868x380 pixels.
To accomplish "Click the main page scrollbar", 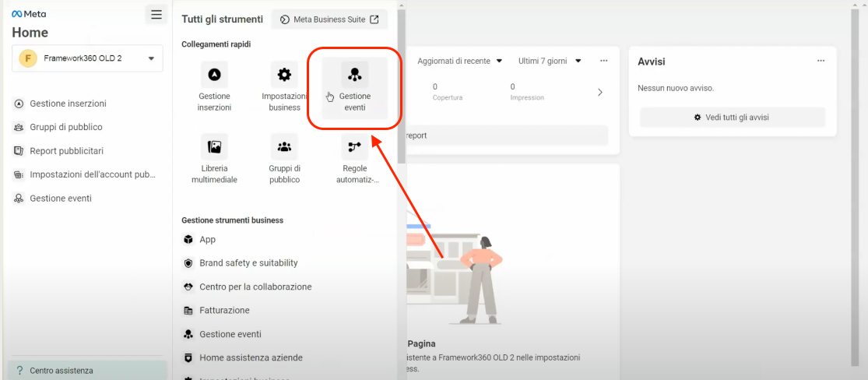I will [856, 188].
